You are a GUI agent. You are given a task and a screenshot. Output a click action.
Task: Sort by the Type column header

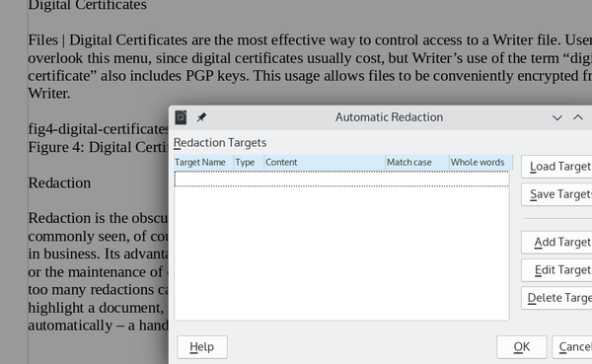(250, 163)
